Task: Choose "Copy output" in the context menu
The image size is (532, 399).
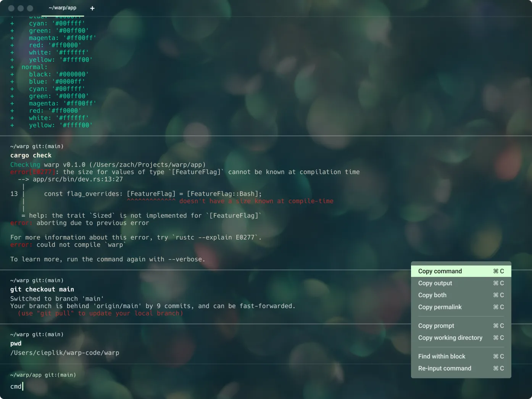Action: click(435, 283)
